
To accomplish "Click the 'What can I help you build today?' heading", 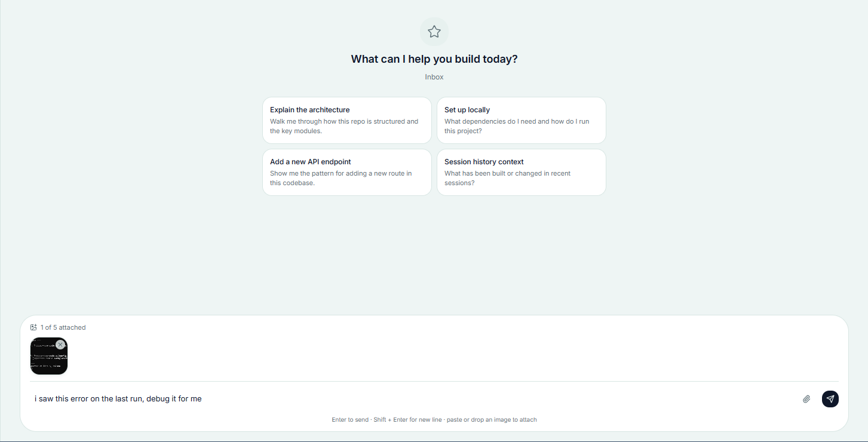I will coord(434,59).
